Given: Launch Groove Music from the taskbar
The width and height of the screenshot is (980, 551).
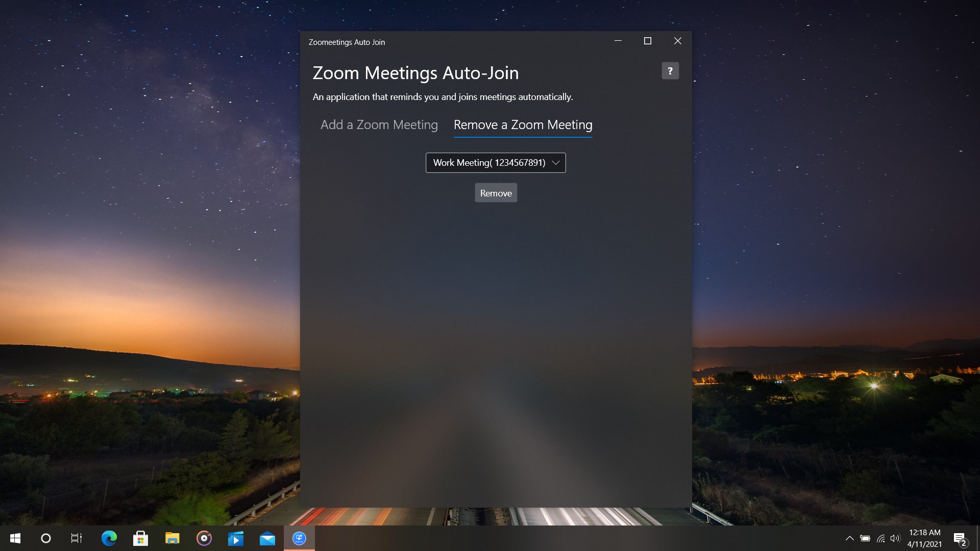Looking at the screenshot, I should click(204, 538).
